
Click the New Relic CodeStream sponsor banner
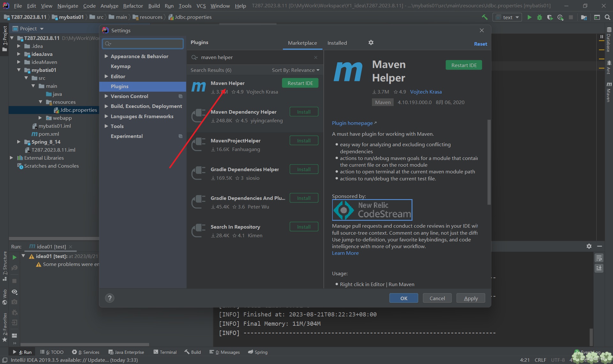pos(372,210)
